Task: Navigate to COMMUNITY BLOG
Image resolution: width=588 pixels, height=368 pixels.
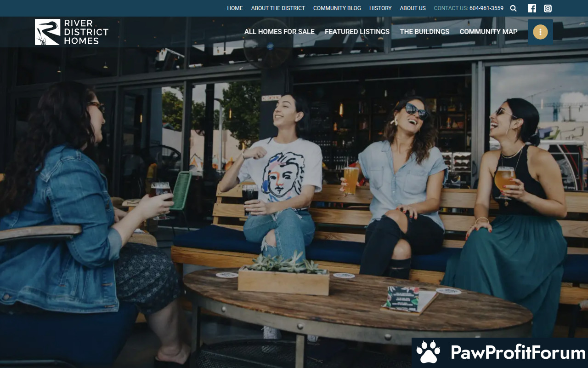Action: click(x=337, y=8)
